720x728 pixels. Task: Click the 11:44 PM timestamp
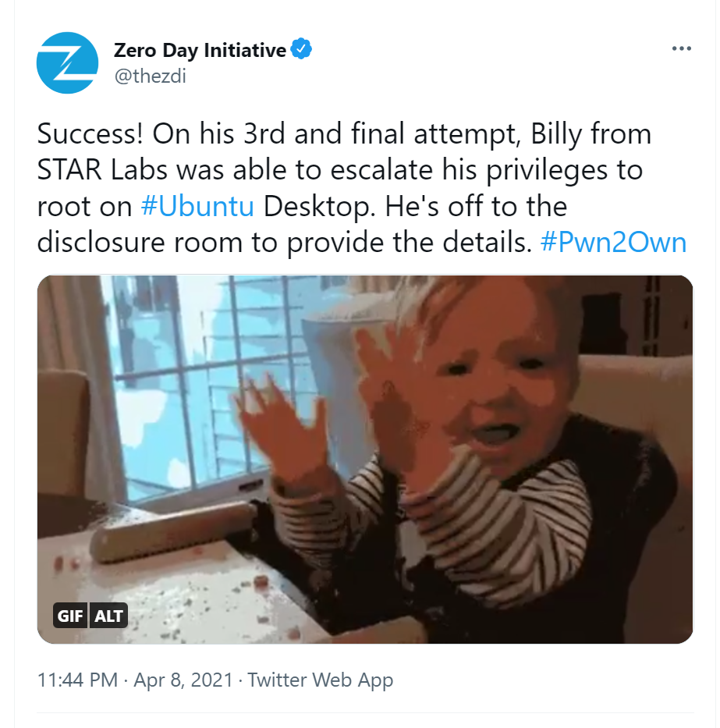click(x=77, y=680)
